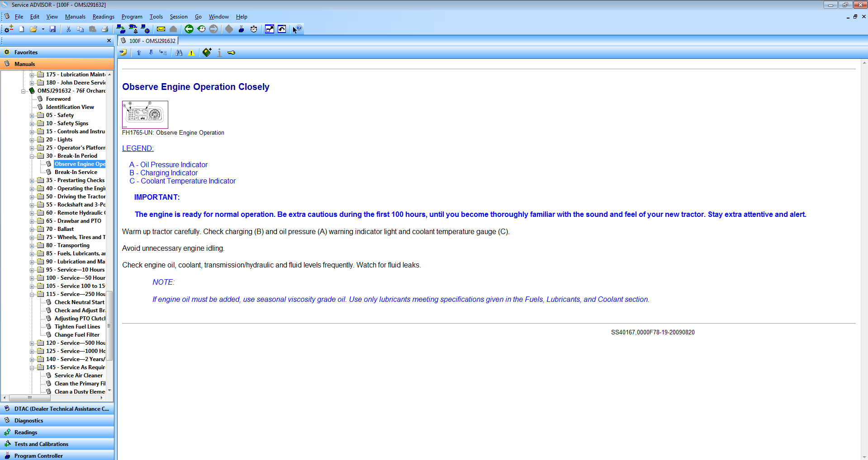Click the context help pointer icon
This screenshot has height=460, width=868.
(x=297, y=29)
